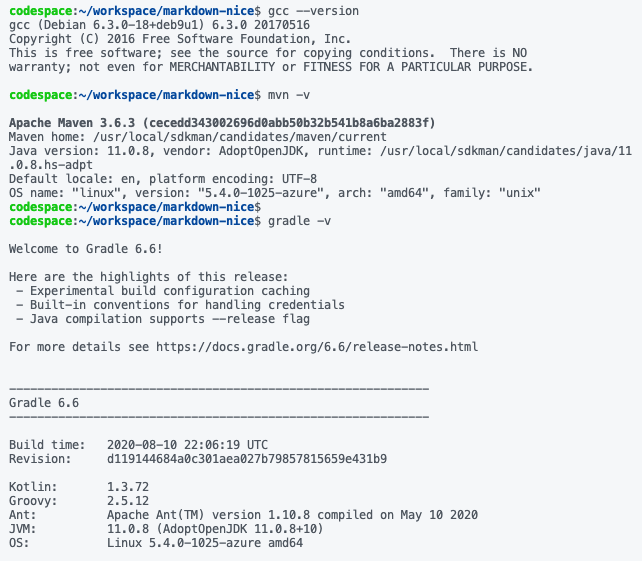The height and width of the screenshot is (561, 642).
Task: Click the Copyright Free Software Foundation line
Action: pyautogui.click(x=180, y=39)
